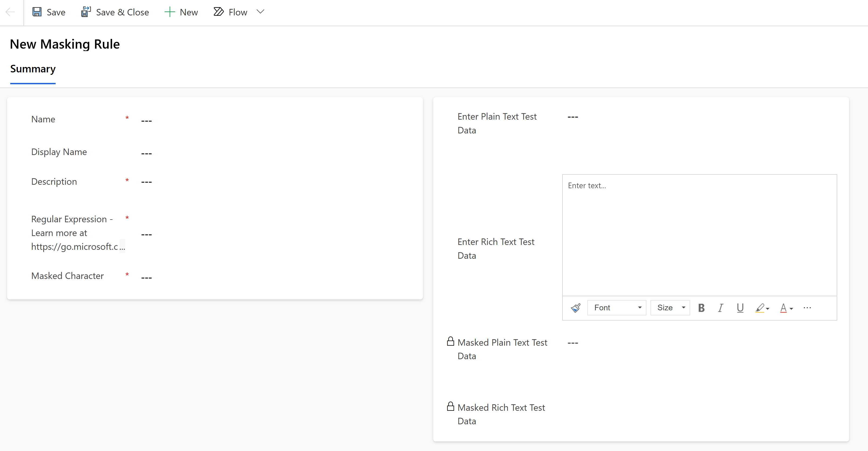
Task: Click the copy formatting paintbrush icon
Action: point(575,308)
